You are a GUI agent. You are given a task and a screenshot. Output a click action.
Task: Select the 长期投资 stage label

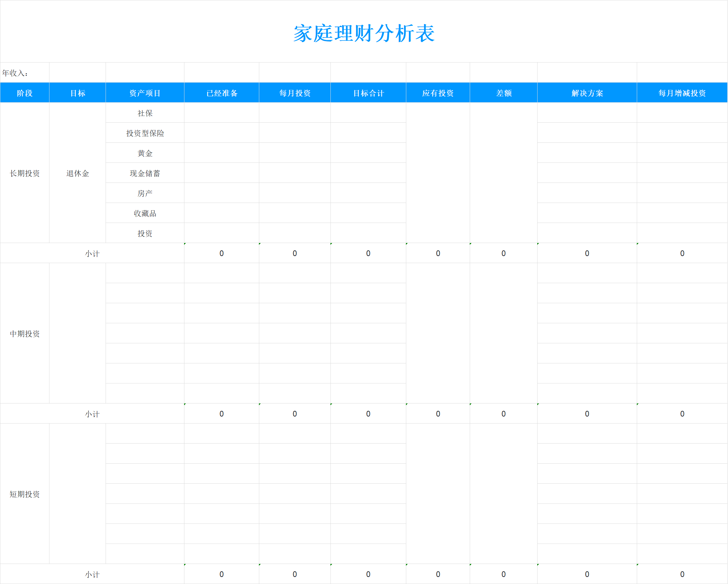[24, 173]
